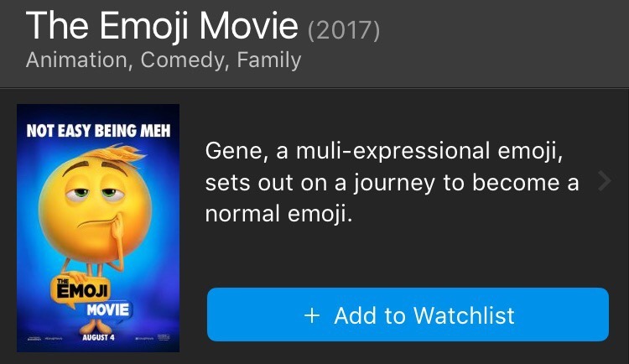Tap the words normal emoji in the synopsis

click(x=278, y=214)
